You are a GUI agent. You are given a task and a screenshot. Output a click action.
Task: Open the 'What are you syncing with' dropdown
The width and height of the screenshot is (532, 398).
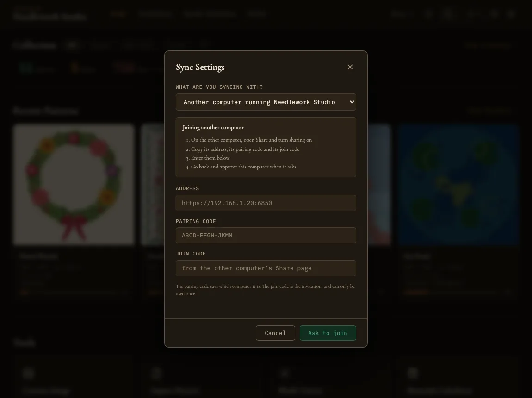[x=266, y=102]
